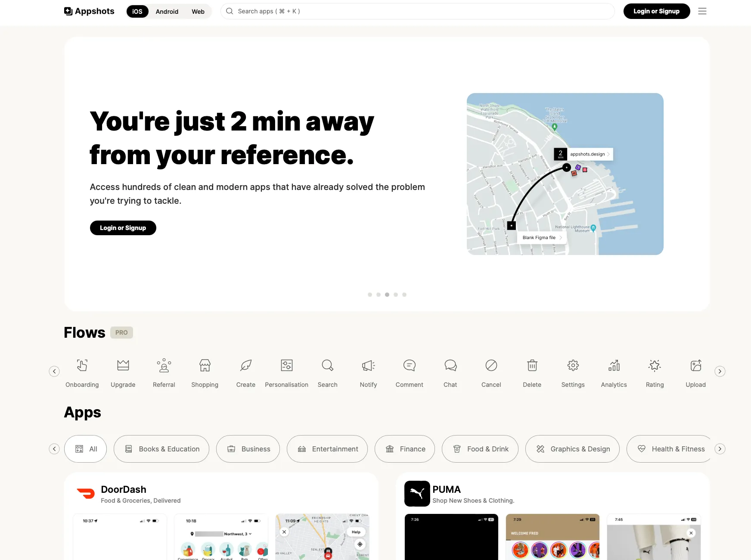Image resolution: width=751 pixels, height=560 pixels.
Task: Focus the Search apps input field
Action: (418, 11)
